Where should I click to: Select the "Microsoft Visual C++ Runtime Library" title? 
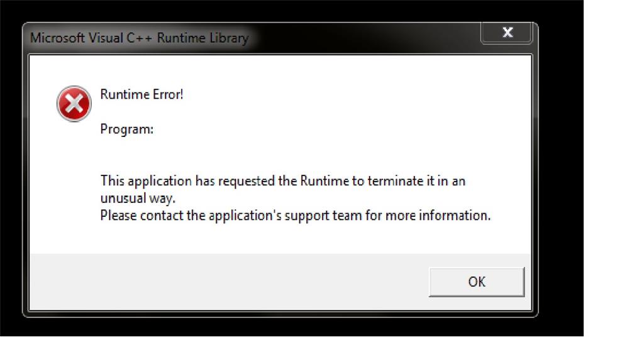click(139, 38)
